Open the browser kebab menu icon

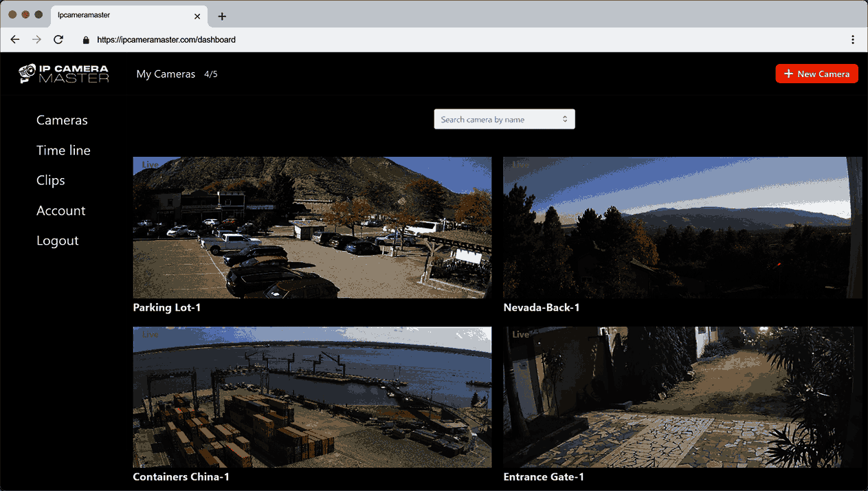pos(853,39)
